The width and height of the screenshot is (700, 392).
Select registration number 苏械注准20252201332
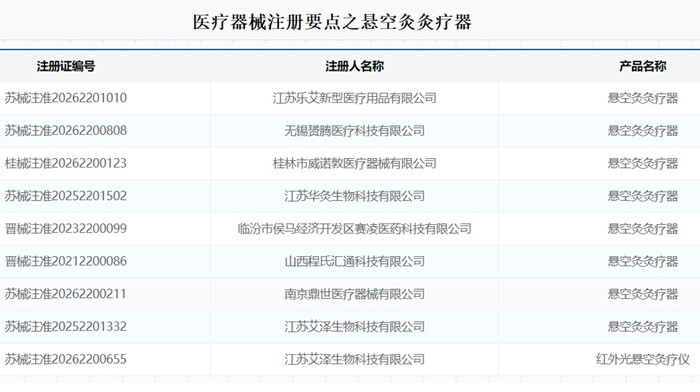66,326
